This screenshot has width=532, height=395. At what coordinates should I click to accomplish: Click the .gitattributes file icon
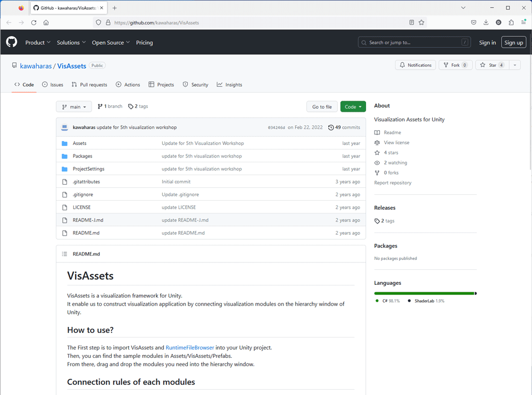coord(64,182)
